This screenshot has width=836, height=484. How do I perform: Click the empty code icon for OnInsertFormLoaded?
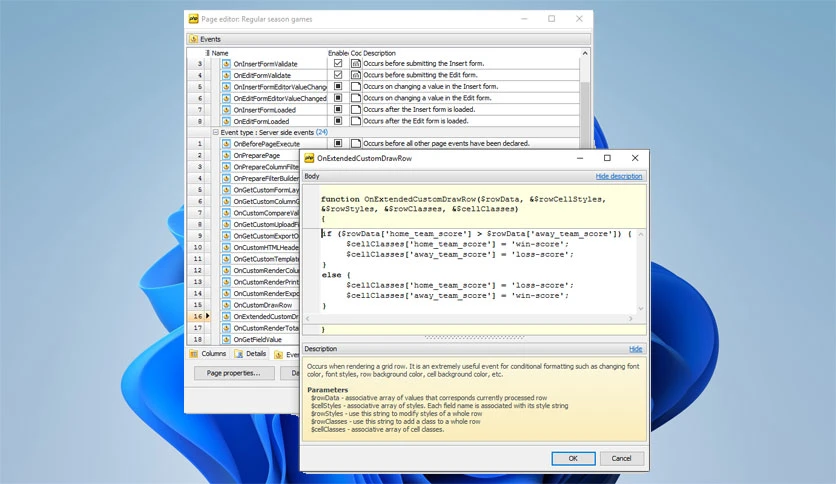[x=356, y=109]
